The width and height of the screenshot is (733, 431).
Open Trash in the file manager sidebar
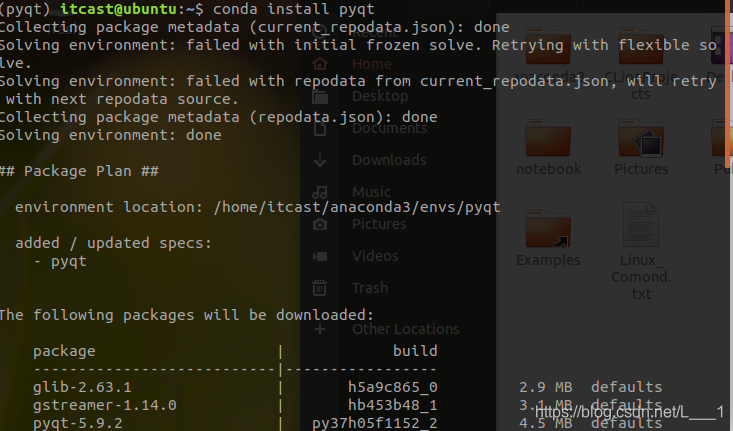tap(370, 287)
